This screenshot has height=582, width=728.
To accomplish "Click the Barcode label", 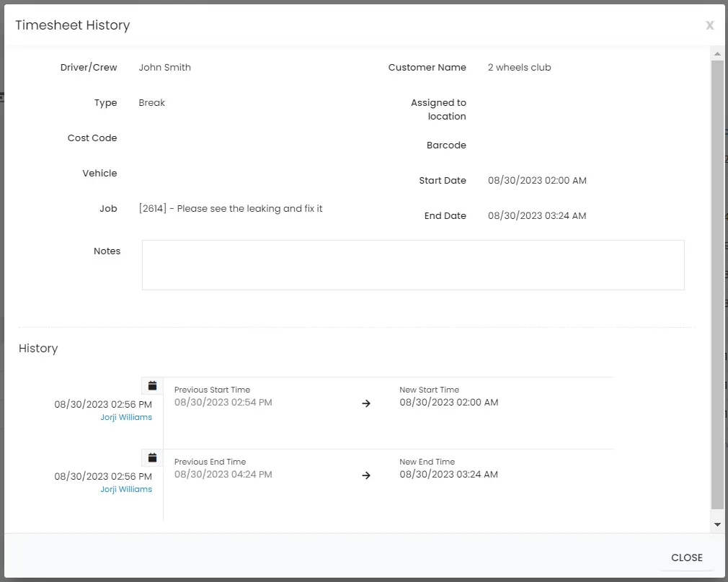I will [446, 145].
